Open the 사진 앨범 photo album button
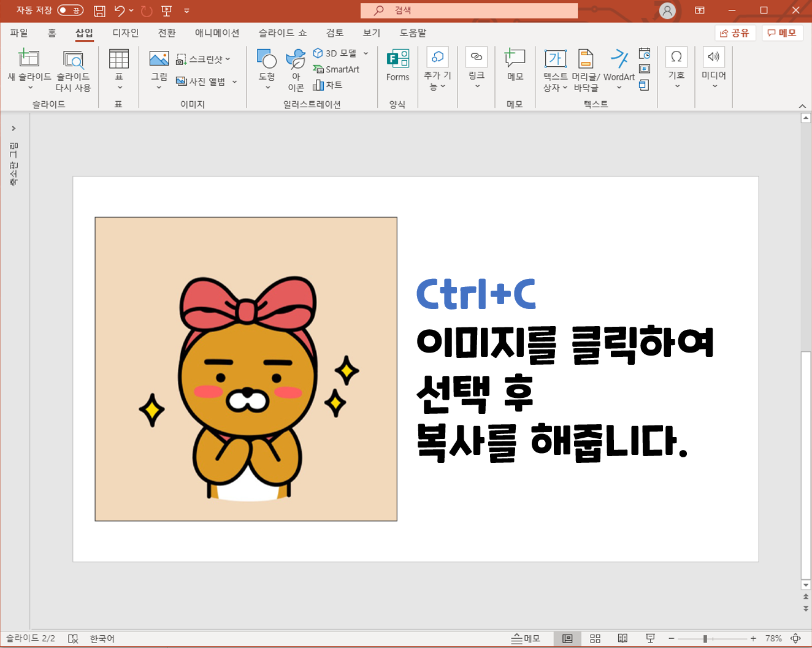Viewport: 812px width, 648px height. pos(206,82)
